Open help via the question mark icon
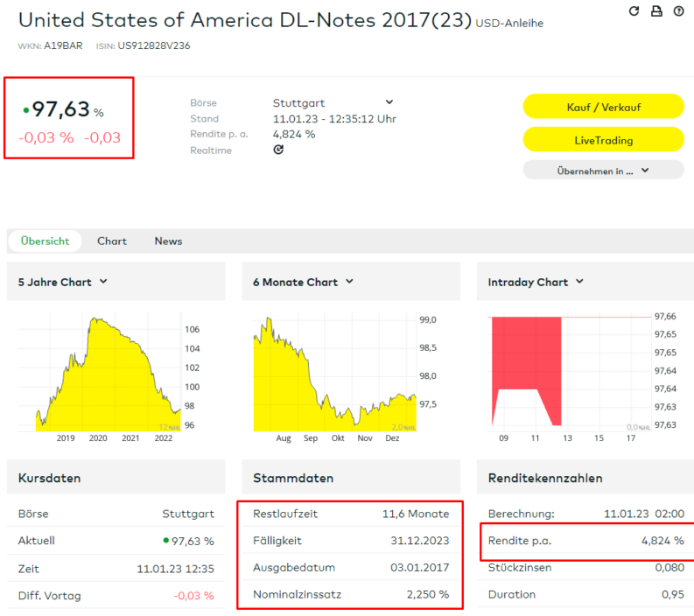The height and width of the screenshot is (616, 694). (x=679, y=11)
